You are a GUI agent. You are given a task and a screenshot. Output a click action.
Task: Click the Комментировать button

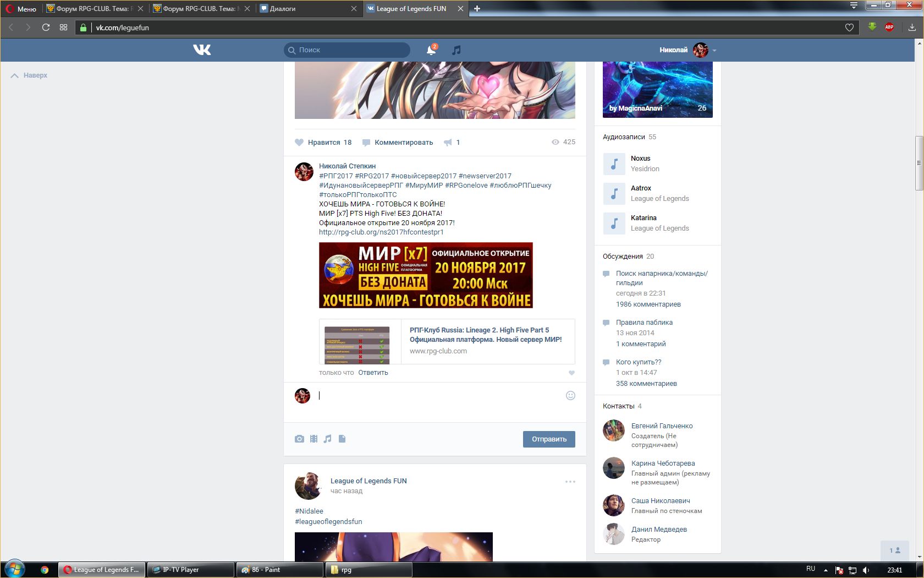coord(398,143)
